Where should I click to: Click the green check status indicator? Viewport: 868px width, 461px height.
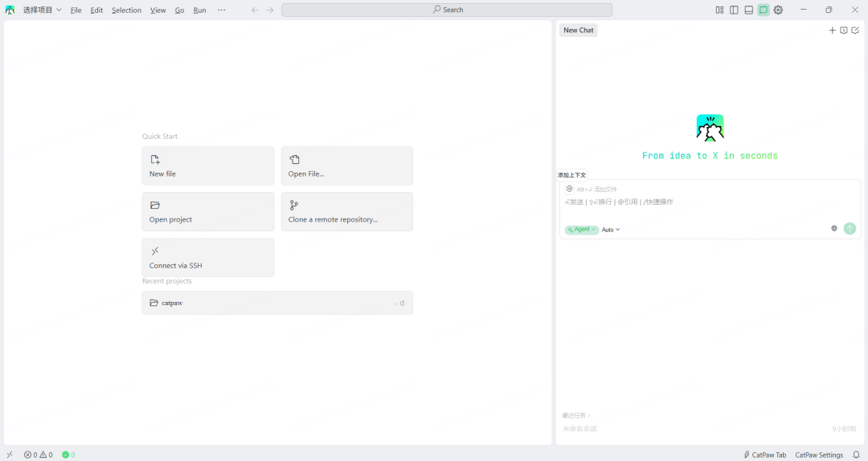pos(68,455)
